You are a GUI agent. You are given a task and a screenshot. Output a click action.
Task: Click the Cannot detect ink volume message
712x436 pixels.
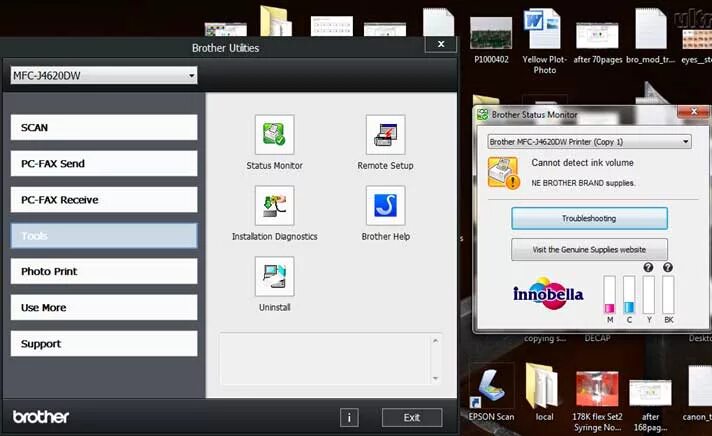click(x=582, y=163)
